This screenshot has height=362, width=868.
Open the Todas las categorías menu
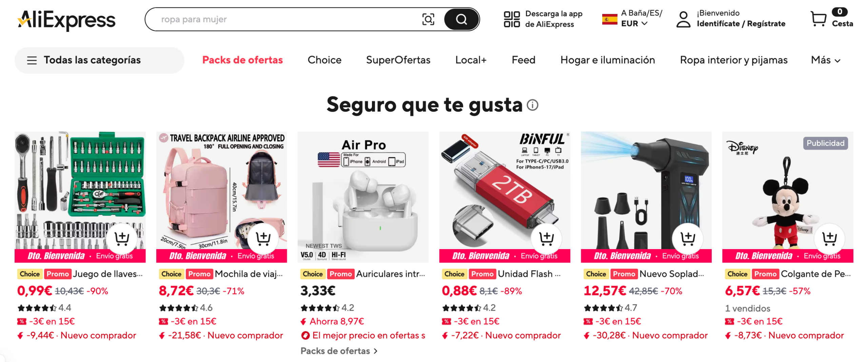[x=99, y=60]
